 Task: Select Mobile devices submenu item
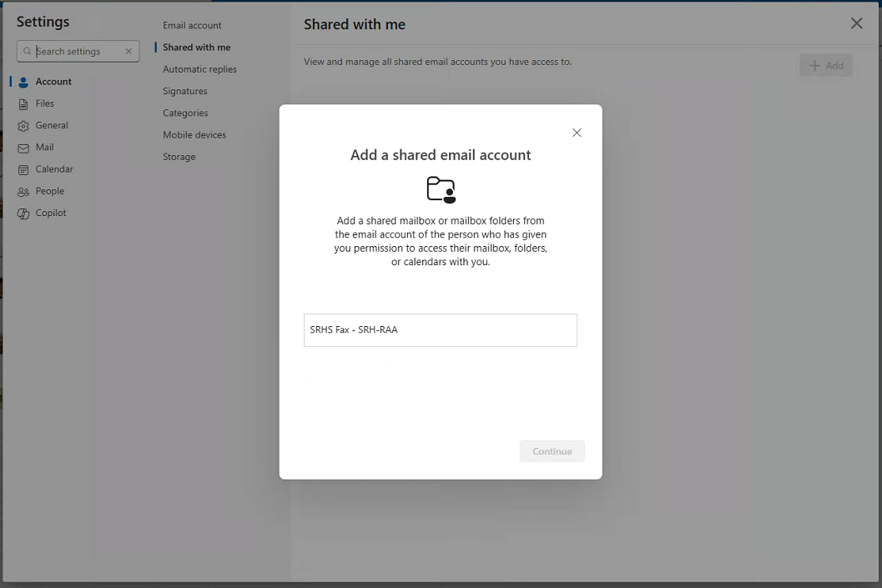[194, 135]
